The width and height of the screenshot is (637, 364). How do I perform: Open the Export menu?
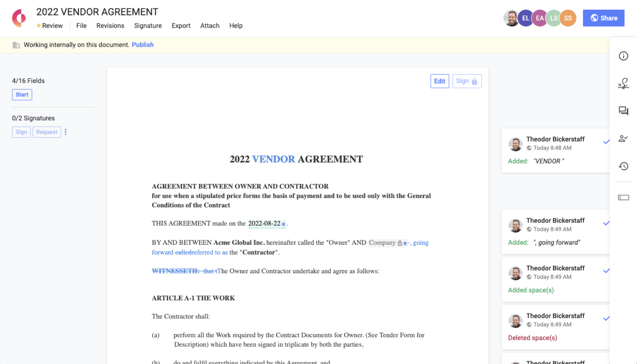[x=181, y=26]
